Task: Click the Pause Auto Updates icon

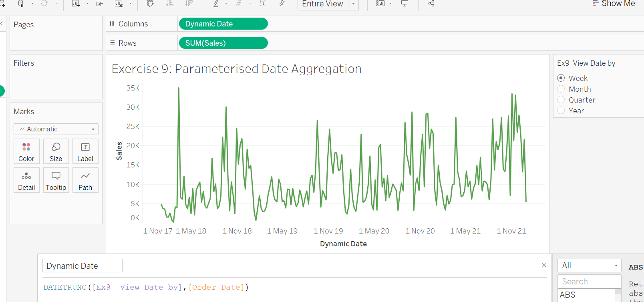Action: [21, 4]
